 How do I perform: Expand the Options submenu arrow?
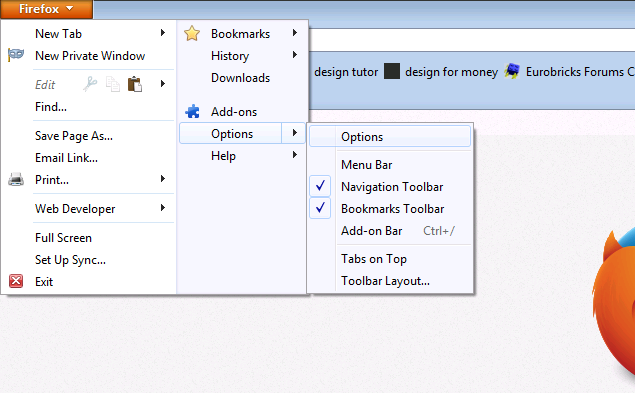295,132
